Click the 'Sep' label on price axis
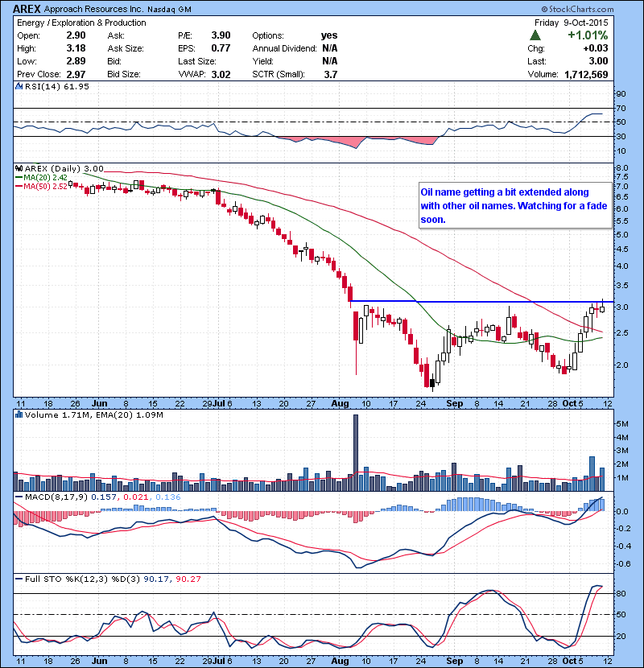Screen dimensions: 644x668 [454, 403]
